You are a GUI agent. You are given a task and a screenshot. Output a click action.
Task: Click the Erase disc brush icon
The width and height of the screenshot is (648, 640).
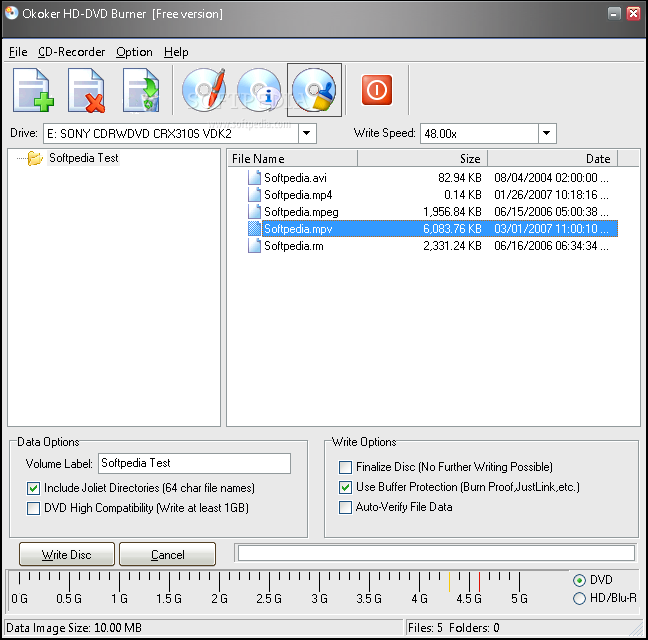pos(314,90)
